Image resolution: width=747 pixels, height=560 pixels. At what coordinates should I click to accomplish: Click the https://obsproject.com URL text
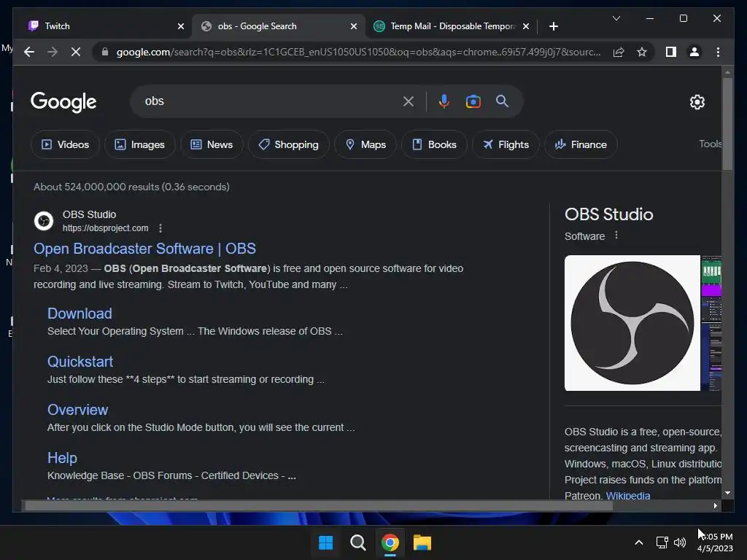tap(105, 228)
